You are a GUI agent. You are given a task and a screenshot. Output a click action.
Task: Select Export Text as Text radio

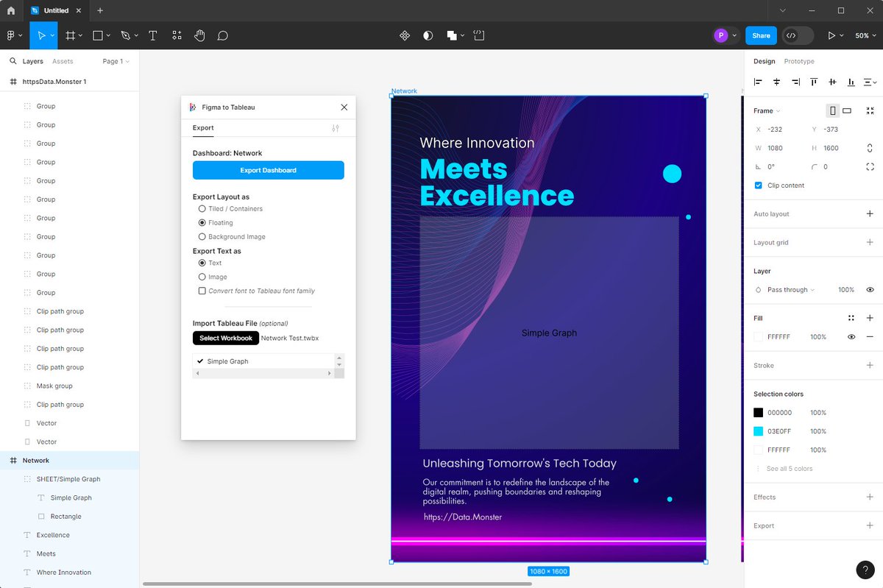pos(202,263)
